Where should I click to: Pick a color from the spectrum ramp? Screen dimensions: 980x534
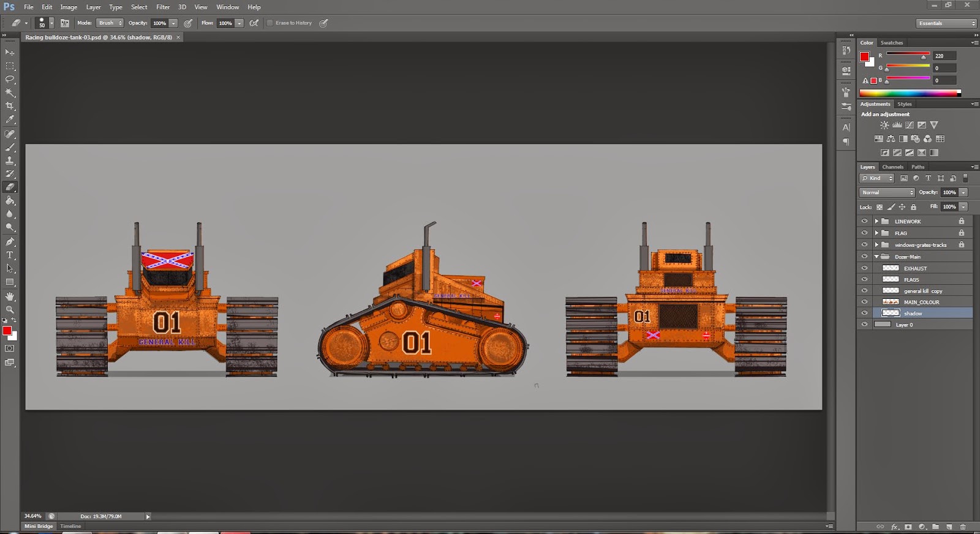tap(910, 93)
